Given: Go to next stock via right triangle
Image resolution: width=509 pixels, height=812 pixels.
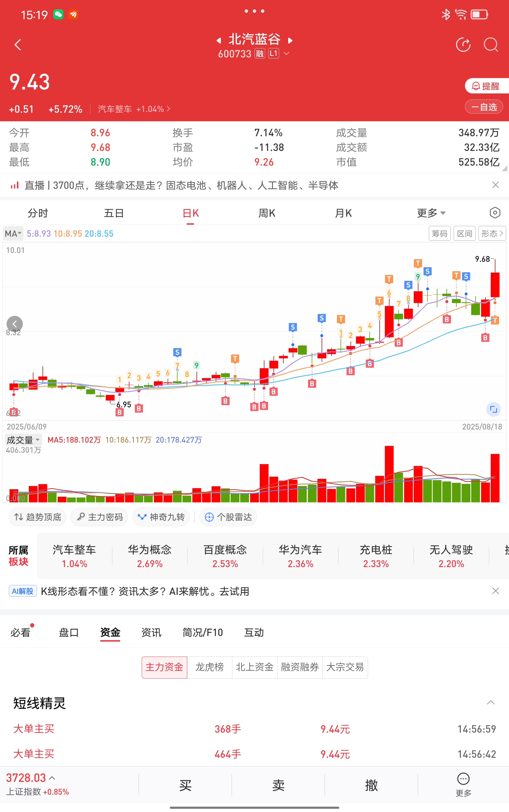Looking at the screenshot, I should click(291, 41).
